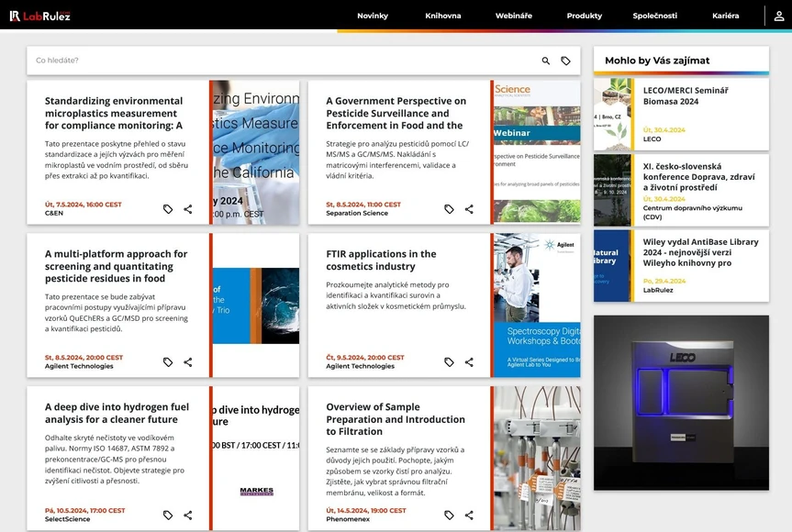Screen dimensions: 792x532
Task: Click the tag icon on the FTIR cosmetics card
Action: [449, 362]
